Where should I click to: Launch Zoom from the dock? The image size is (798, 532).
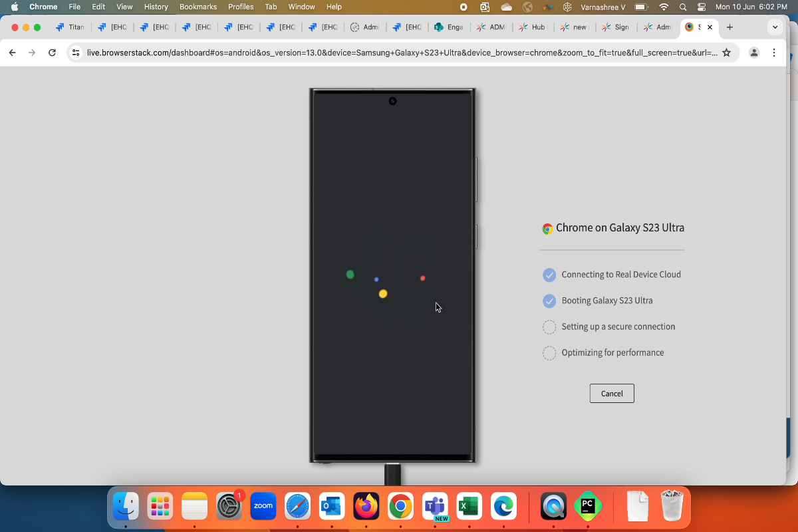[x=263, y=506]
